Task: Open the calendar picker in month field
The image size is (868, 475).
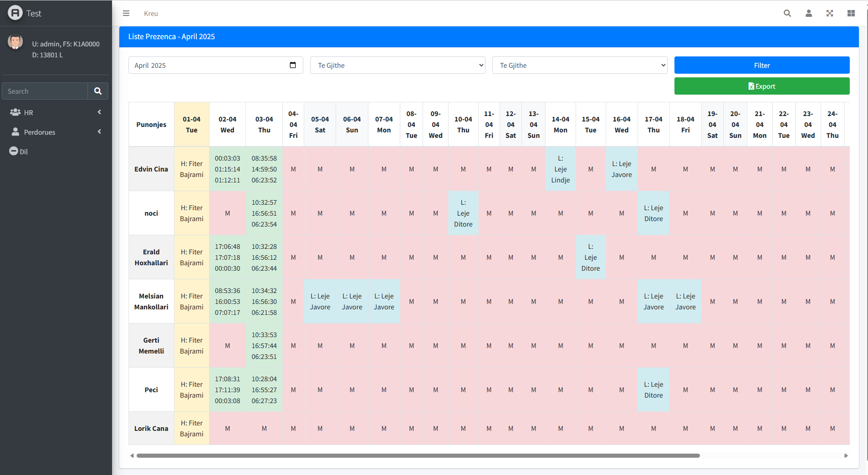Action: (x=293, y=65)
